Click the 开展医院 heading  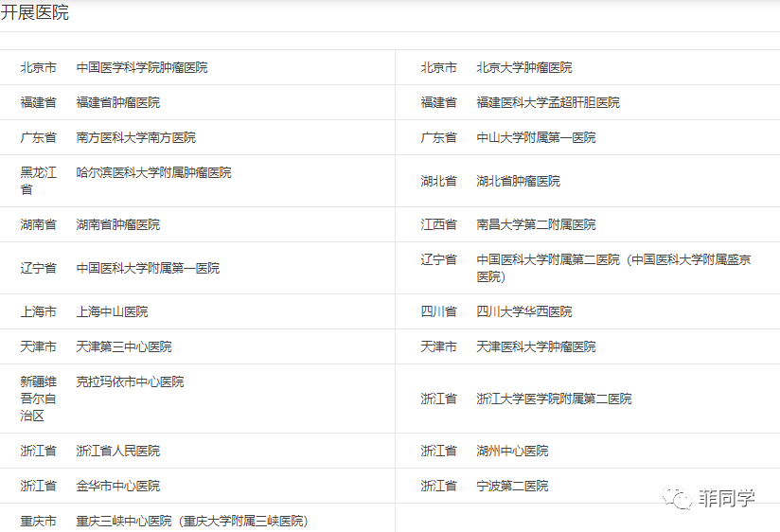pyautogui.click(x=34, y=12)
